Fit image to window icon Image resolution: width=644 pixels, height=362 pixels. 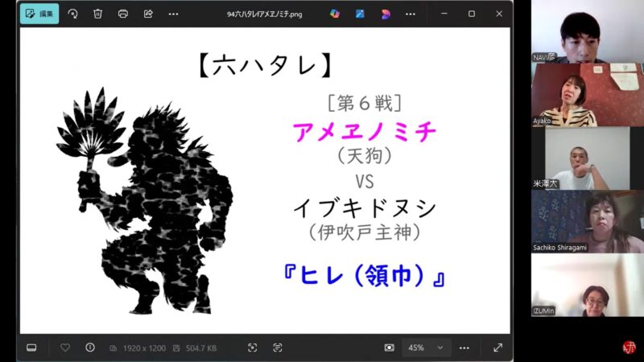pyautogui.click(x=252, y=348)
